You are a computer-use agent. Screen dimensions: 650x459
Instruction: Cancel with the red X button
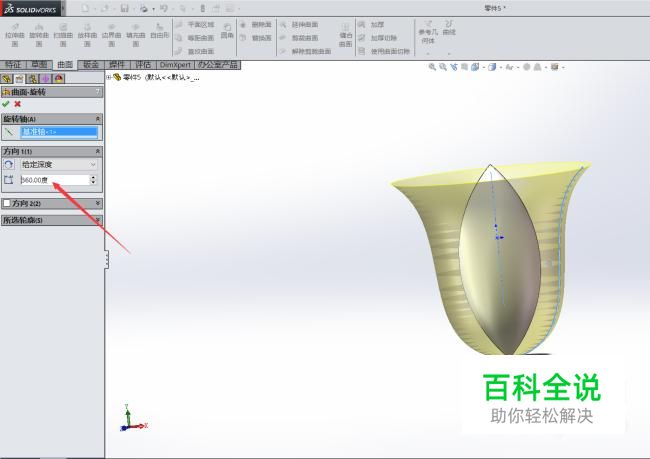point(17,104)
